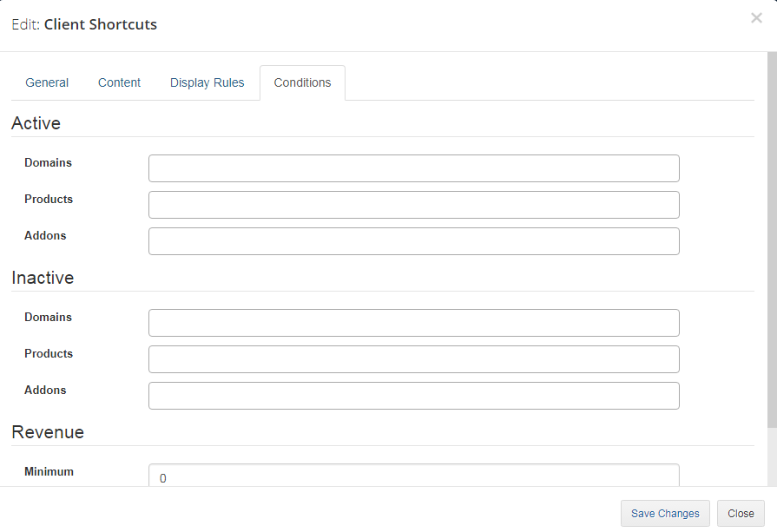Click the Domains label under Active
This screenshot has width=777, height=532.
pos(48,162)
